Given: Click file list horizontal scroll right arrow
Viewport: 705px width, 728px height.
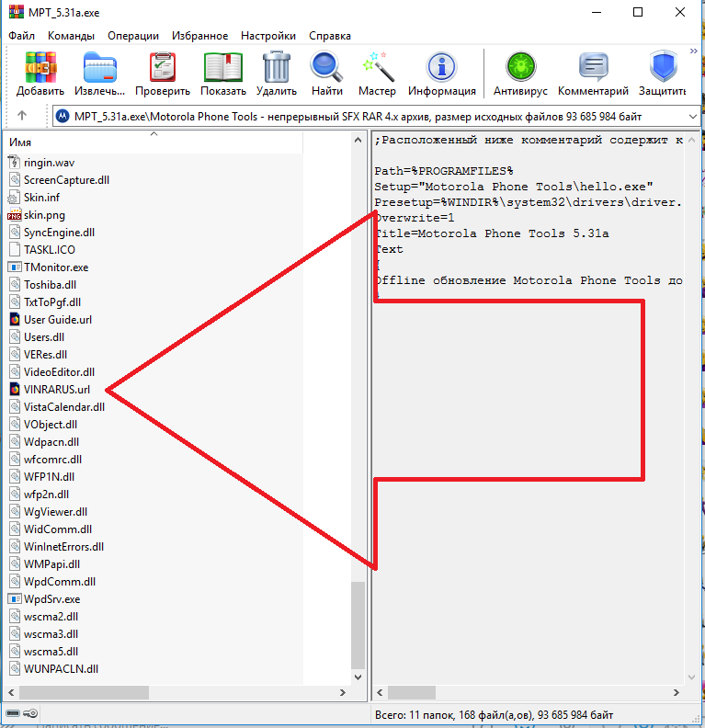Looking at the screenshot, I should pos(343,692).
